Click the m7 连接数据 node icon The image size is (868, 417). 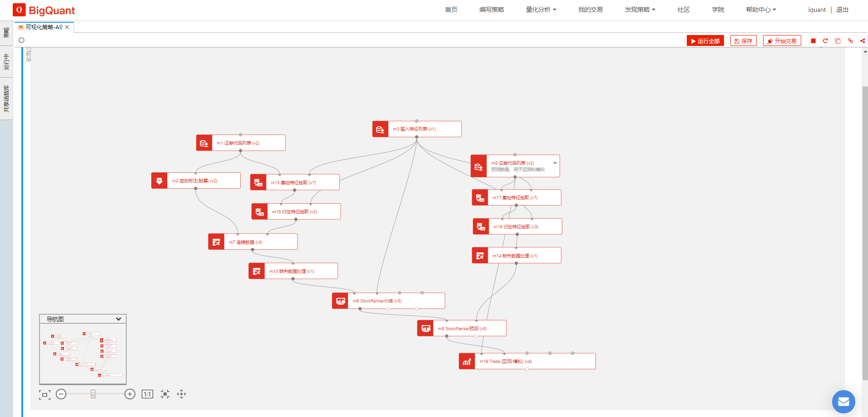(x=216, y=242)
